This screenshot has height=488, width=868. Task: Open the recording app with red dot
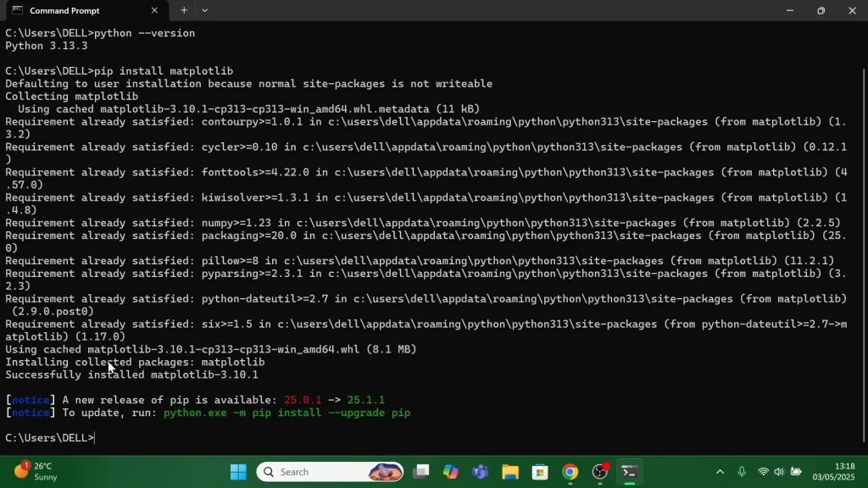coord(601,472)
